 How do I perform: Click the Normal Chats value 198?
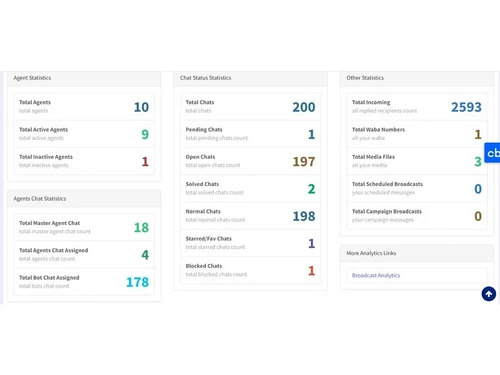pyautogui.click(x=304, y=216)
